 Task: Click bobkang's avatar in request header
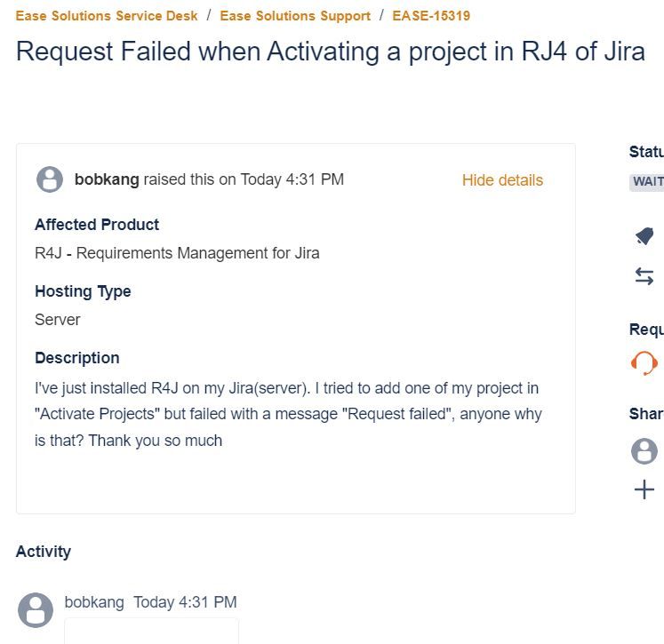(50, 179)
